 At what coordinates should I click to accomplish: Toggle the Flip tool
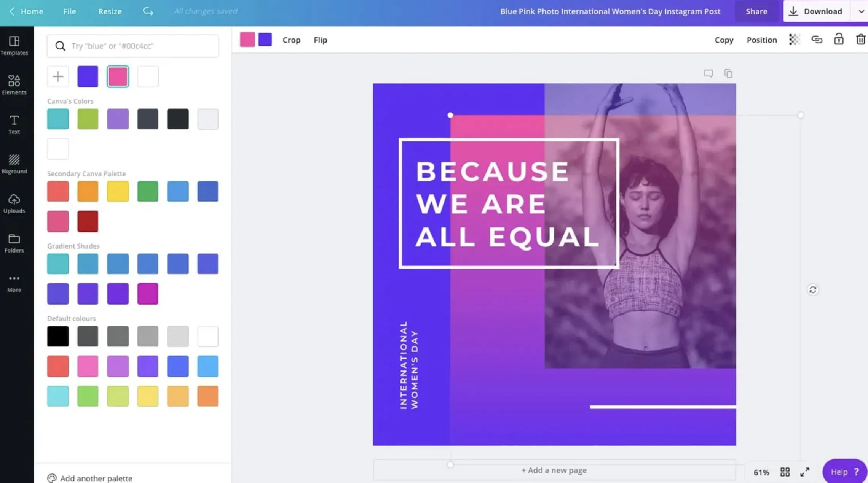(320, 39)
